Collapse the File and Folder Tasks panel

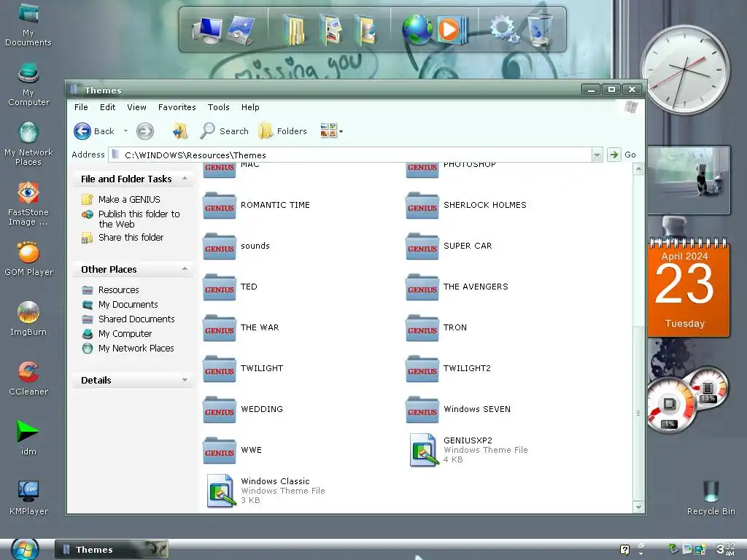tap(185, 179)
